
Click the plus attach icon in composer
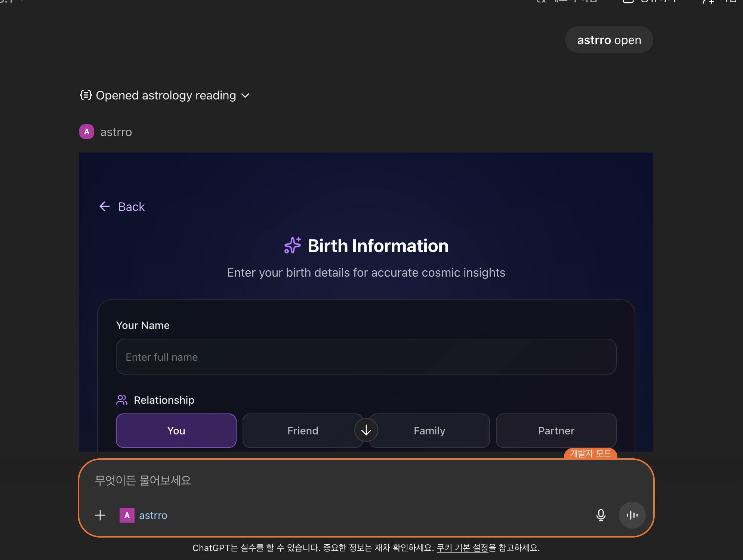click(100, 515)
